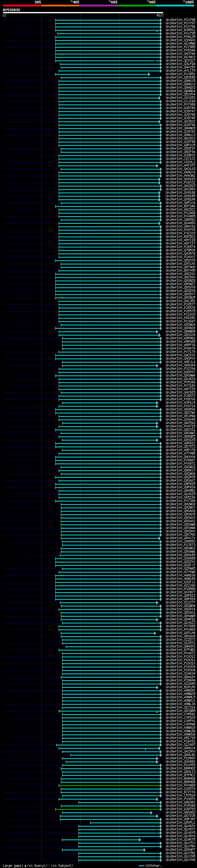Select hit label UniRef100_Q42516
Screen dimensions: 197x868
180,423
